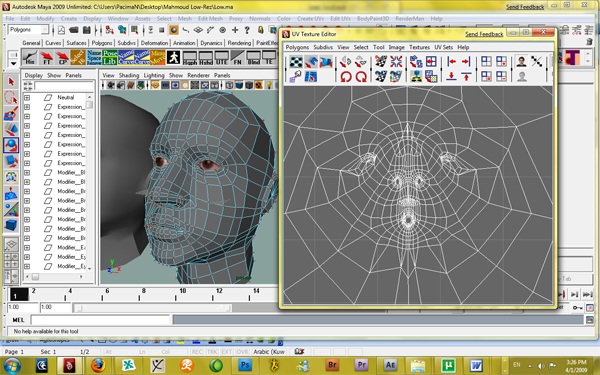The image size is (600, 375).
Task: Toggle Dim Image in UV Texture Editor
Action: coord(521,77)
